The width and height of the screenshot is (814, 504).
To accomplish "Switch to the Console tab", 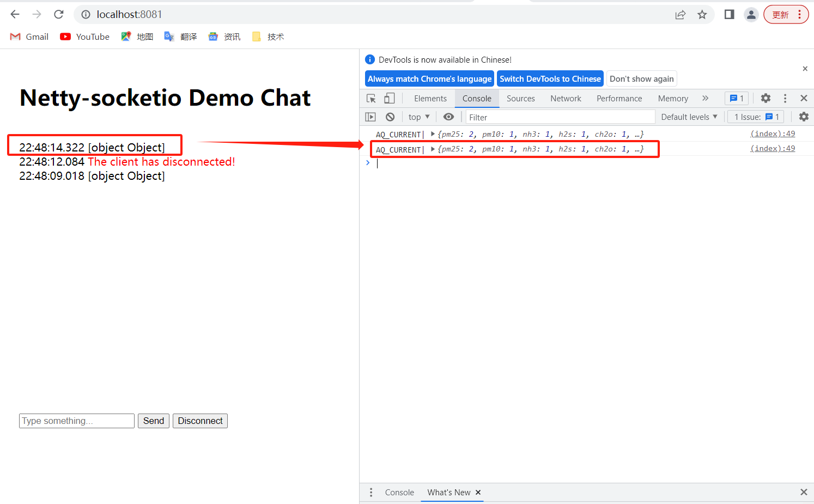I will tap(477, 99).
